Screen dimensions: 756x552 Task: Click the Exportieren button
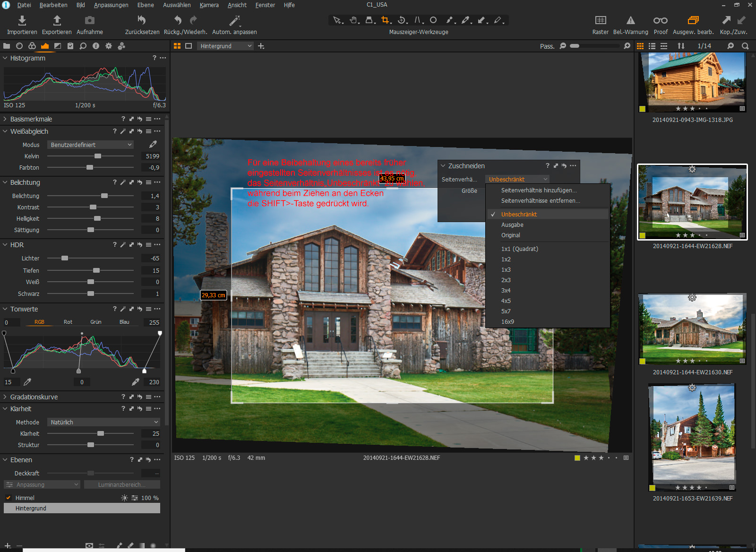pos(57,25)
